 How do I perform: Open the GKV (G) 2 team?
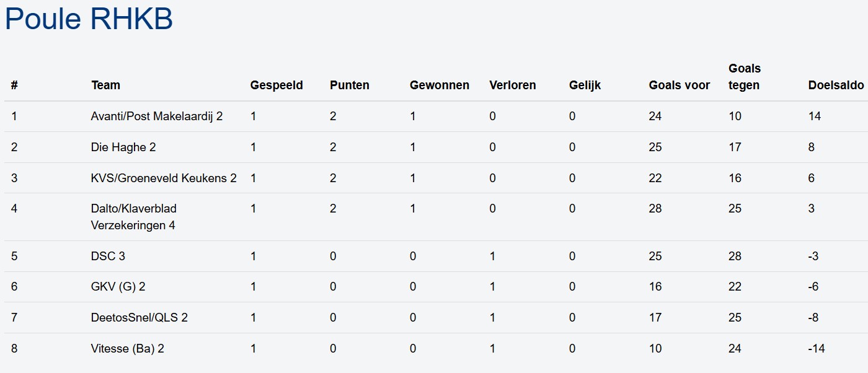(x=118, y=287)
